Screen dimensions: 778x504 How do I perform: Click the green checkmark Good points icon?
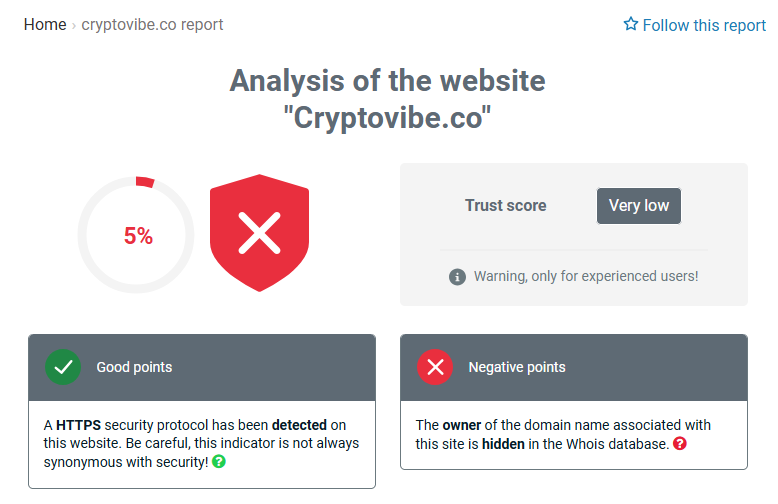click(x=63, y=367)
